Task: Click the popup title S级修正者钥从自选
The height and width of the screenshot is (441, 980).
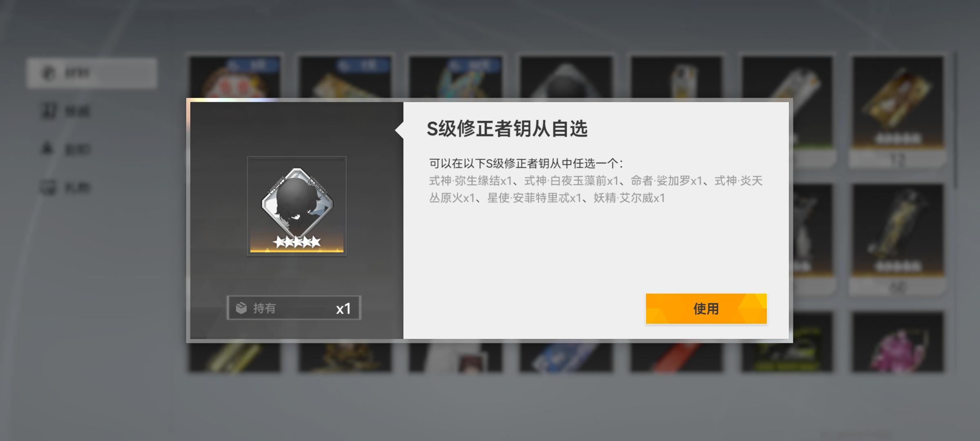Action: (x=507, y=129)
